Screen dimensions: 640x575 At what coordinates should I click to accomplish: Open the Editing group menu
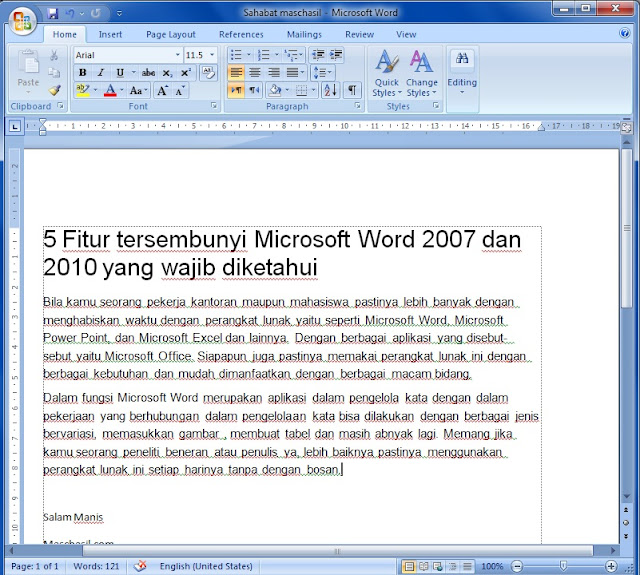[x=462, y=73]
